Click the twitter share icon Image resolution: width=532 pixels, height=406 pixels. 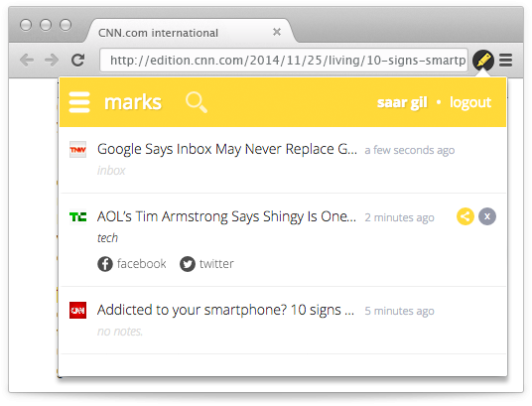click(188, 264)
